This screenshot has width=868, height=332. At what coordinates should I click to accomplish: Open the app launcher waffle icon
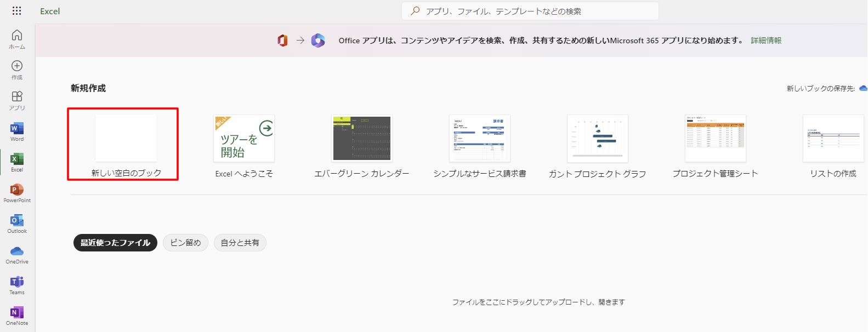pos(17,11)
